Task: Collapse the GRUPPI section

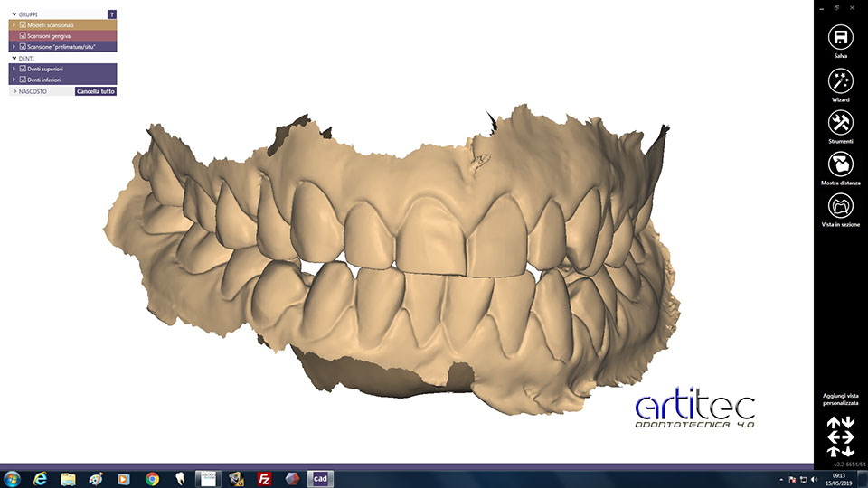Action: [x=14, y=14]
